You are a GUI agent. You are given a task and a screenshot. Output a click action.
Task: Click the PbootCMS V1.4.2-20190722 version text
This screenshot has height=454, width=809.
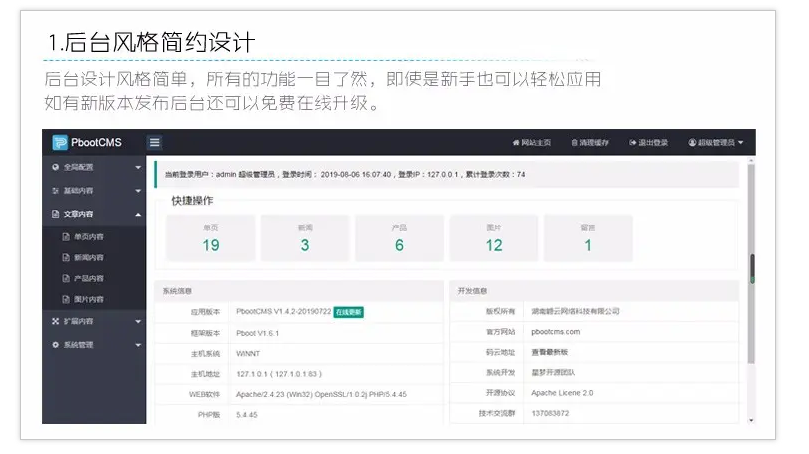click(284, 312)
